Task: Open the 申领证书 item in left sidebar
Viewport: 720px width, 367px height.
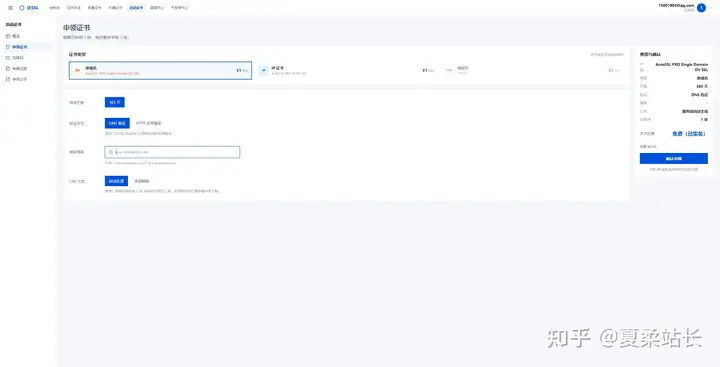Action: pos(27,47)
